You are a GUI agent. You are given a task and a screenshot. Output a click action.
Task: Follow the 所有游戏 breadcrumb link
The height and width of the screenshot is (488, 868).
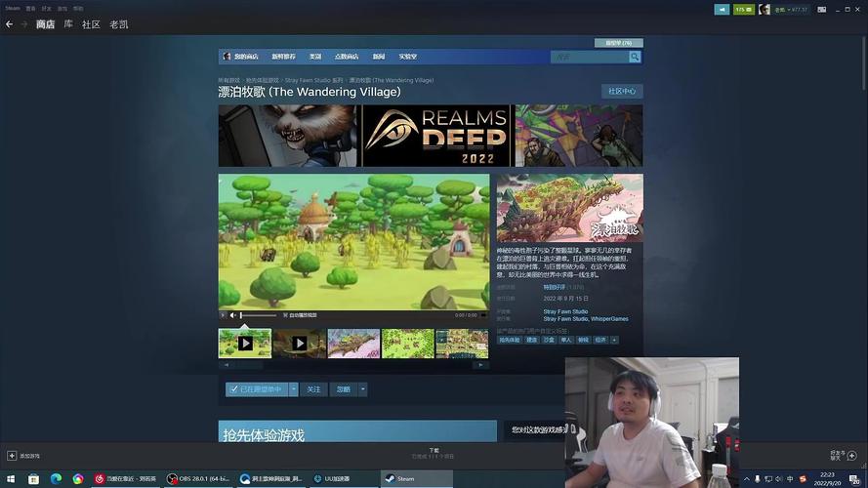point(228,80)
